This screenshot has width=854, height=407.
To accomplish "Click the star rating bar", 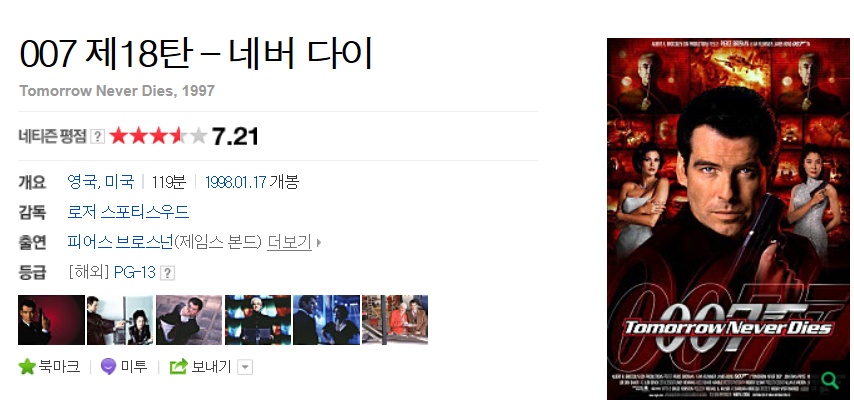I will [158, 136].
